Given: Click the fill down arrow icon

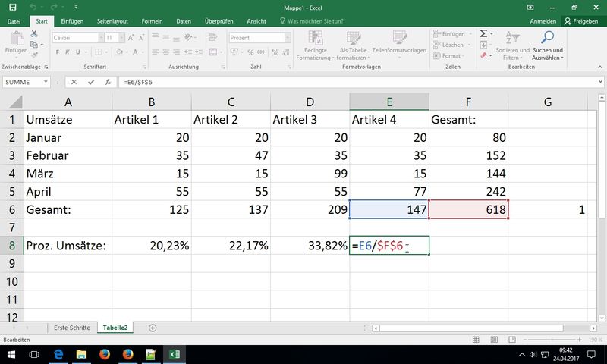Looking at the screenshot, I should coord(483,45).
